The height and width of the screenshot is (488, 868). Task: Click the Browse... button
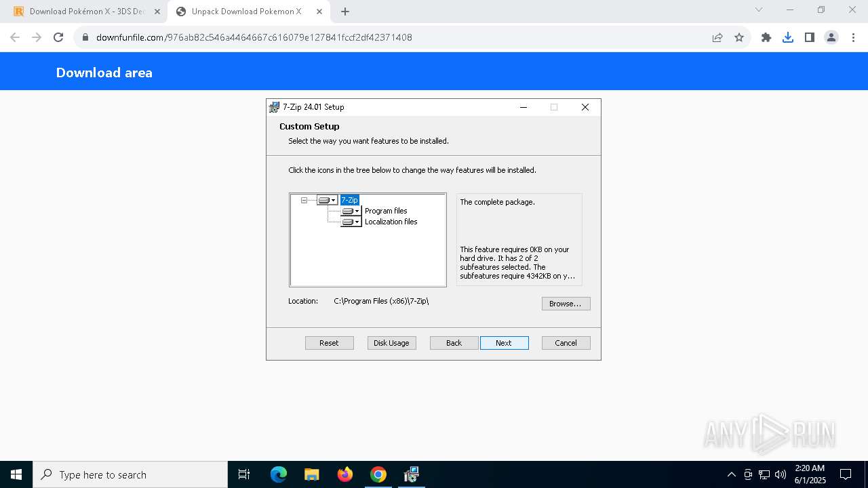(x=566, y=304)
